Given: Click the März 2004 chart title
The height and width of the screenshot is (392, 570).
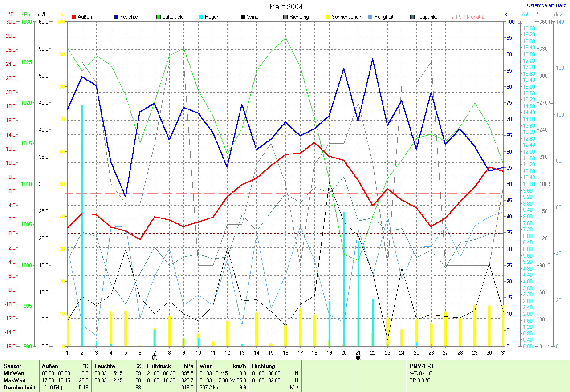Looking at the screenshot, I should 286,7.
